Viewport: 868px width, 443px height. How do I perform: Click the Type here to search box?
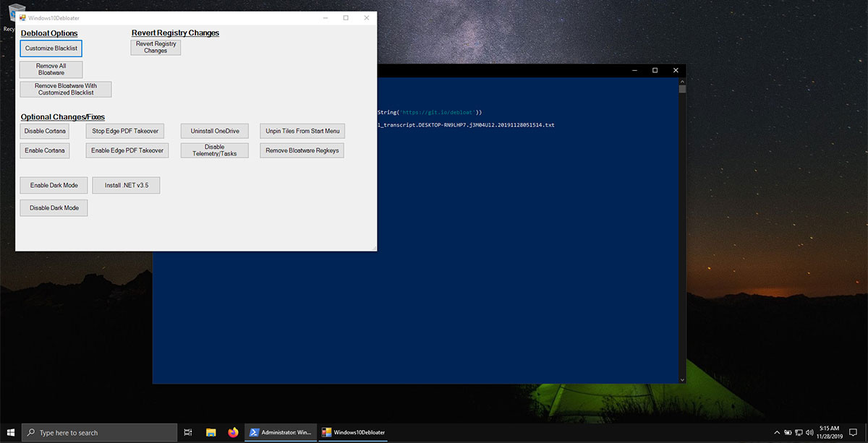coord(100,432)
